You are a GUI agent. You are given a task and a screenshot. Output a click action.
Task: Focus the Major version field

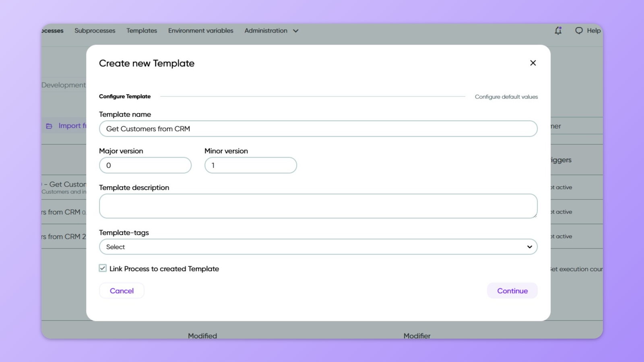click(x=145, y=165)
